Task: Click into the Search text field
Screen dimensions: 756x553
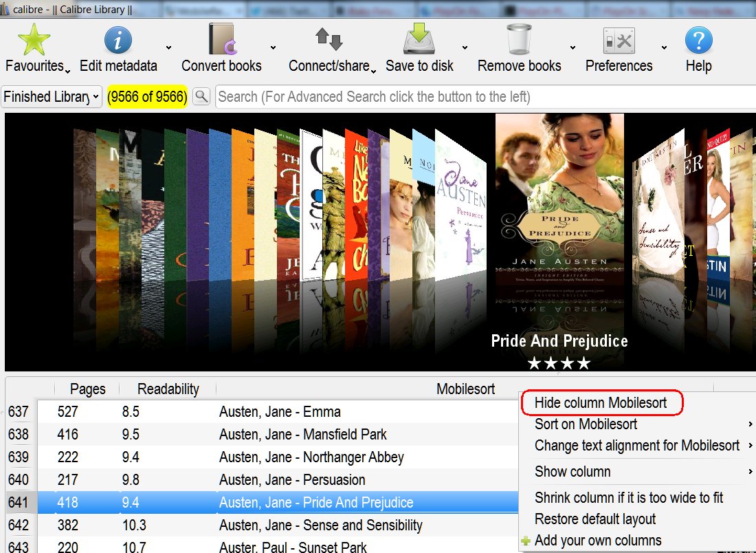Action: coord(481,97)
